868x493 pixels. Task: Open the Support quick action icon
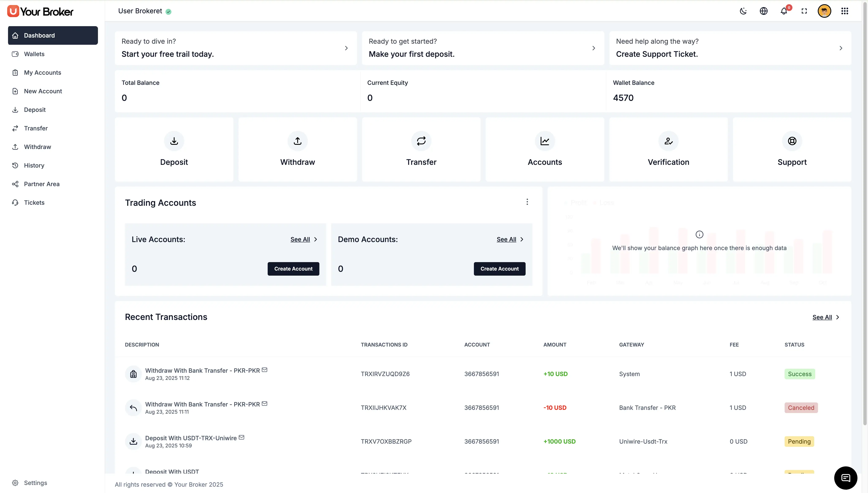click(x=792, y=141)
